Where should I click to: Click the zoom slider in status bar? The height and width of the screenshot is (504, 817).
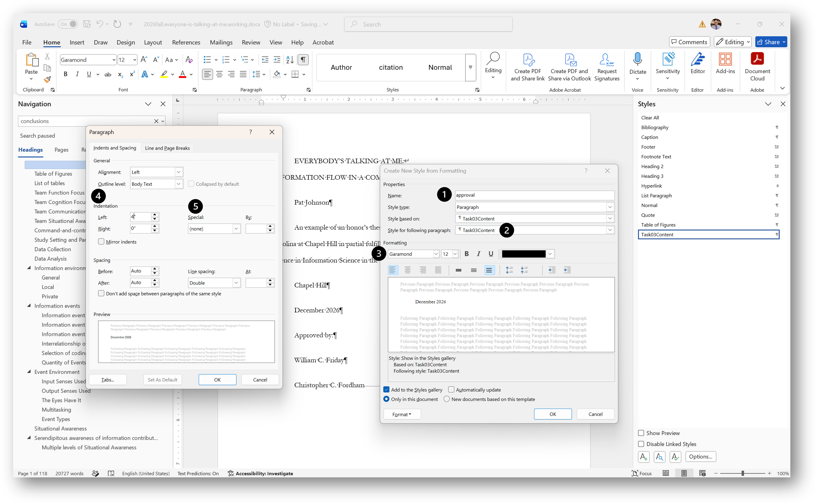click(x=742, y=473)
